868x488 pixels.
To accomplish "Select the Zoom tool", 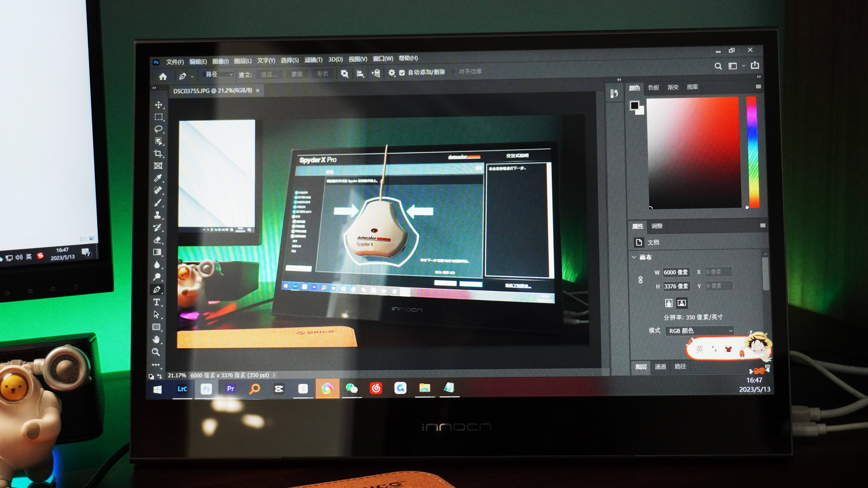I will pos(156,352).
